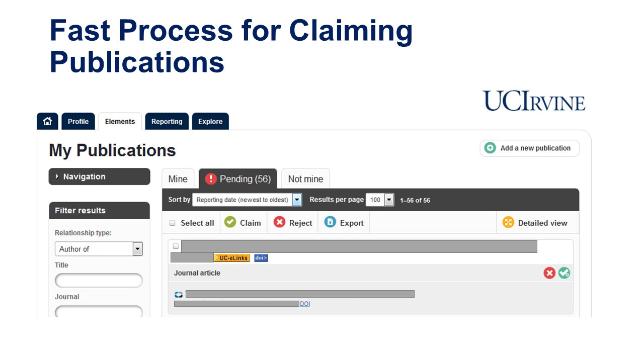Viewport: 644px width, 362px height.
Task: Tick the Select all checkbox
Action: [x=173, y=223]
